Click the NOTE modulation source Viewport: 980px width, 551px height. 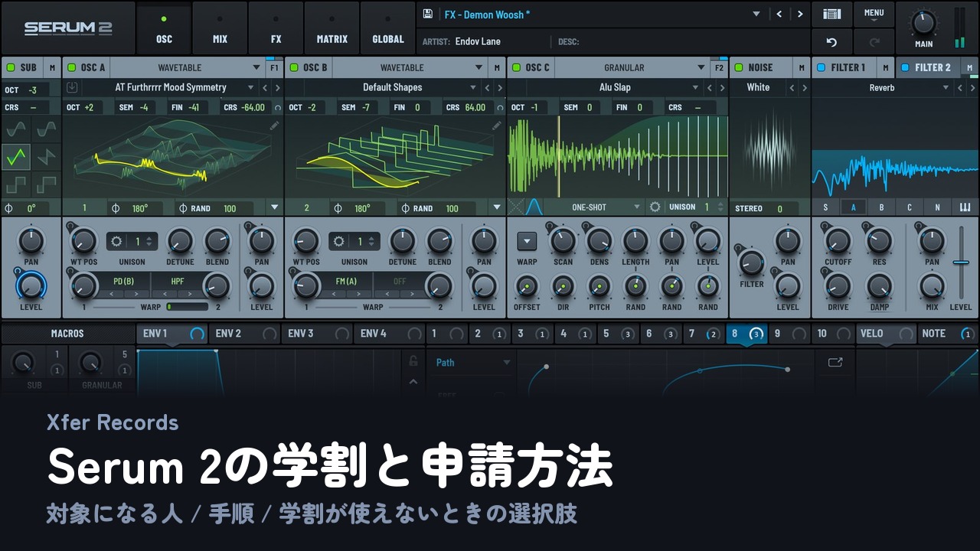947,334
